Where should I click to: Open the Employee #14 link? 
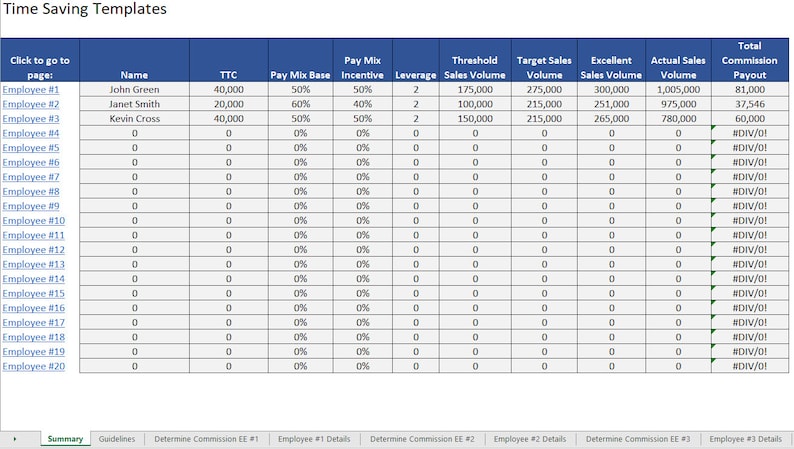point(33,279)
